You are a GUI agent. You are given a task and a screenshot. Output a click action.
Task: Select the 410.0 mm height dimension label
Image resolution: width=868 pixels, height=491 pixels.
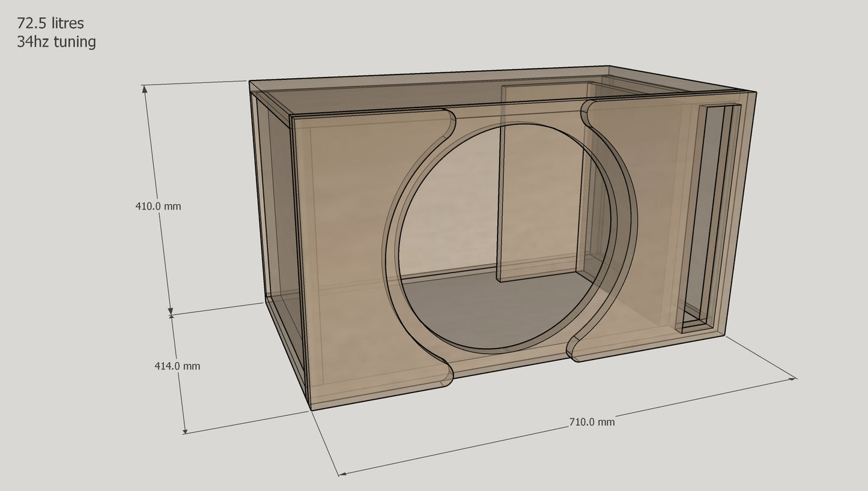tap(159, 205)
